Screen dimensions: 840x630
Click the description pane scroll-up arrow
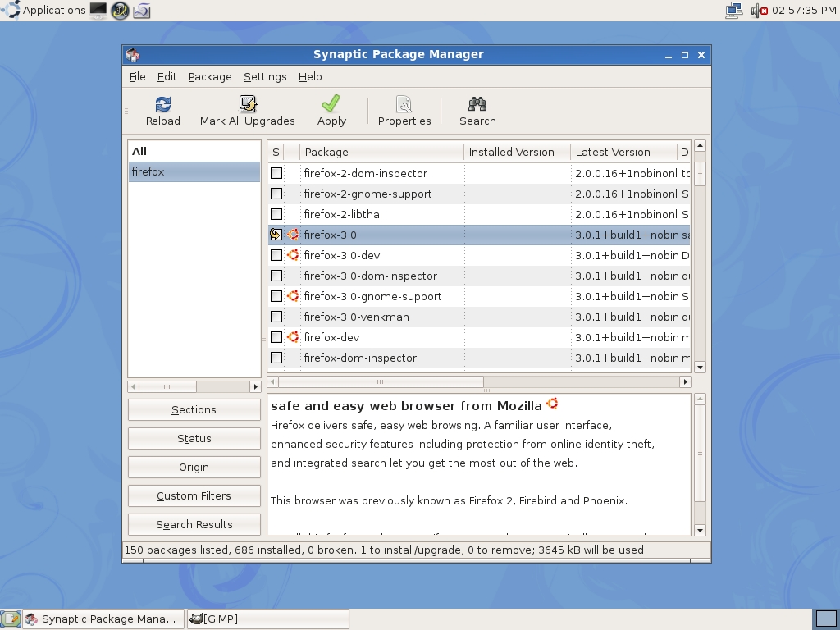[x=700, y=399]
